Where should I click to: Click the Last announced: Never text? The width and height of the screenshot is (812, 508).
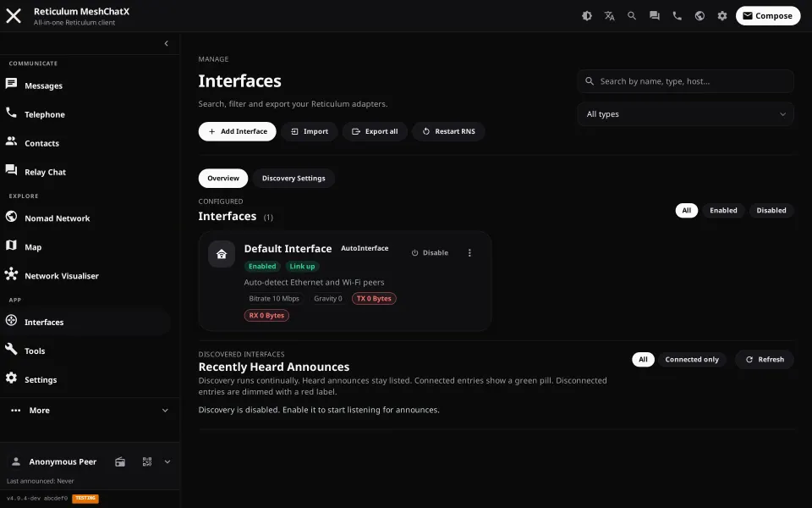[x=41, y=481]
